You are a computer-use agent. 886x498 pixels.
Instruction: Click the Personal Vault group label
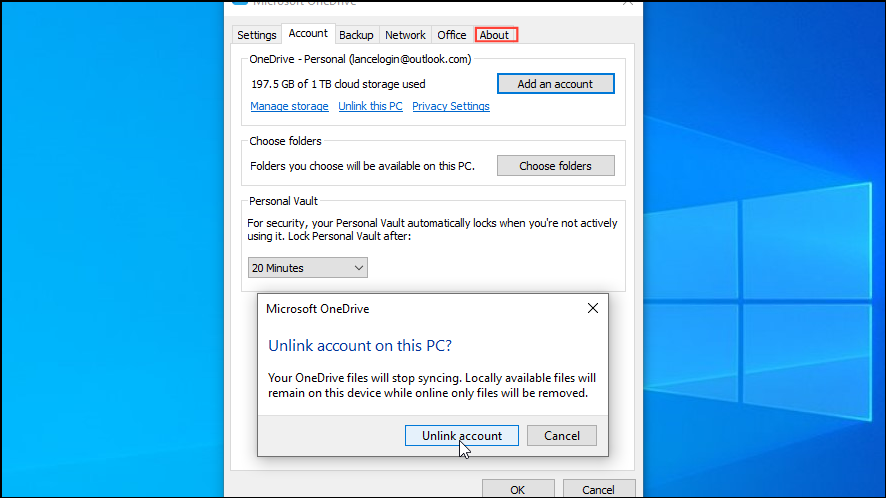[x=283, y=201]
